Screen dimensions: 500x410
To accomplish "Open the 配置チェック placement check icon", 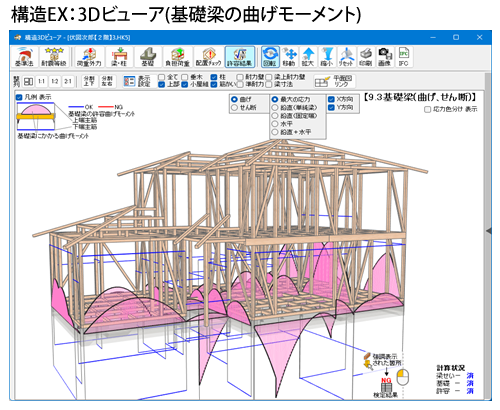I will [x=208, y=57].
